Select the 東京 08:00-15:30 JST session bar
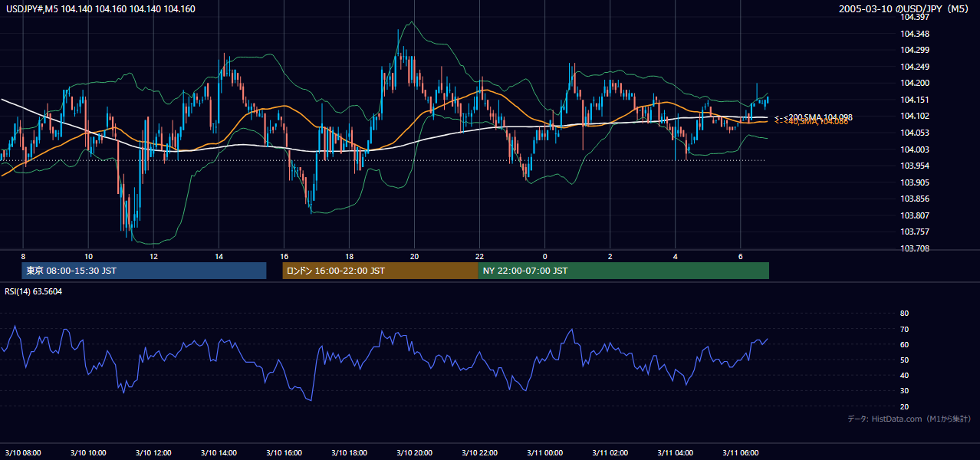 click(144, 271)
